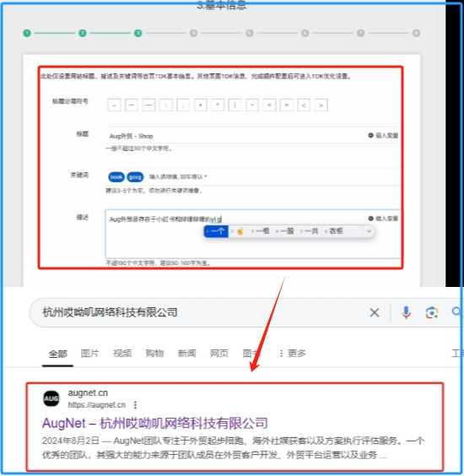The image size is (464, 476).
Task: Choose the bullet dot title separator
Action: (x=200, y=105)
